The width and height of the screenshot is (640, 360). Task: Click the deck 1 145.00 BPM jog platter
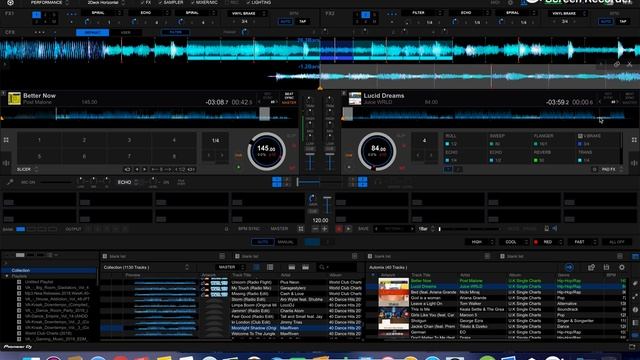coord(267,151)
